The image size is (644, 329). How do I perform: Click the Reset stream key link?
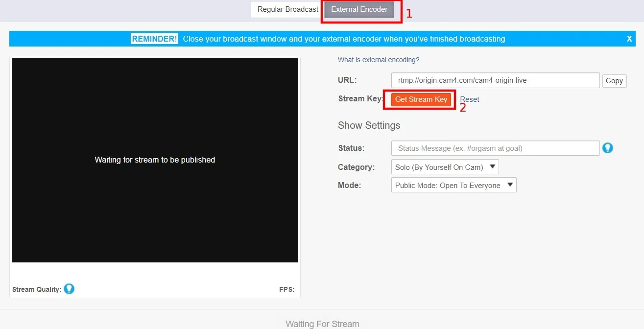(469, 99)
